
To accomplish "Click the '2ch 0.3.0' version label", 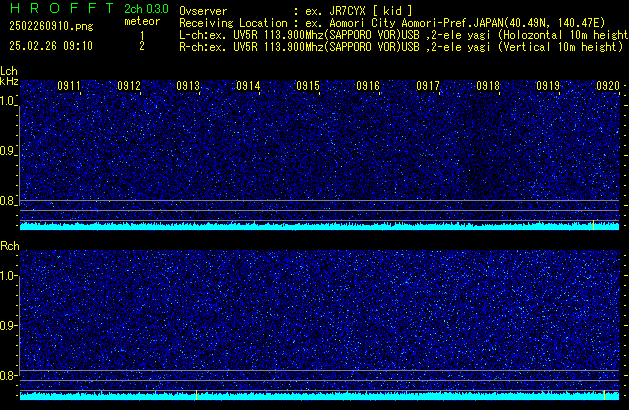I will [x=146, y=9].
